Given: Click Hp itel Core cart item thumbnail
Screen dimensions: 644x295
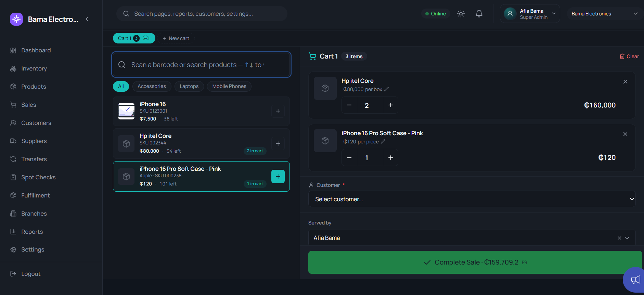Looking at the screenshot, I should coord(325,88).
